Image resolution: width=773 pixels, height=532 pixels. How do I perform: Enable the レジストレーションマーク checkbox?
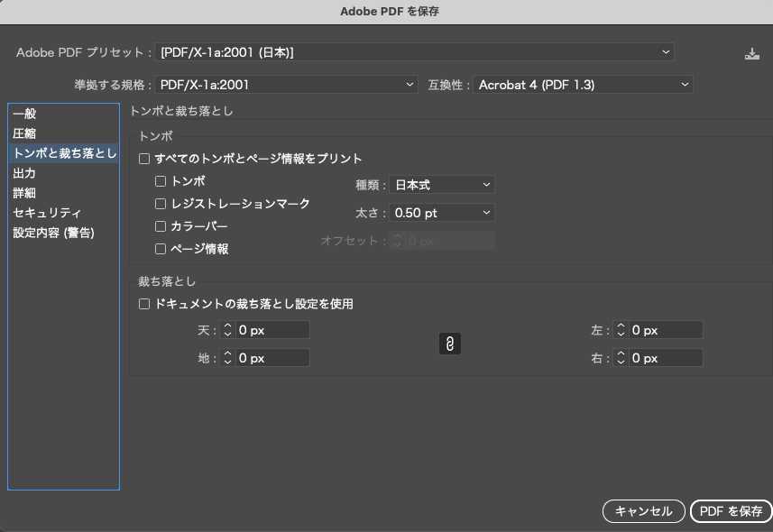161,204
